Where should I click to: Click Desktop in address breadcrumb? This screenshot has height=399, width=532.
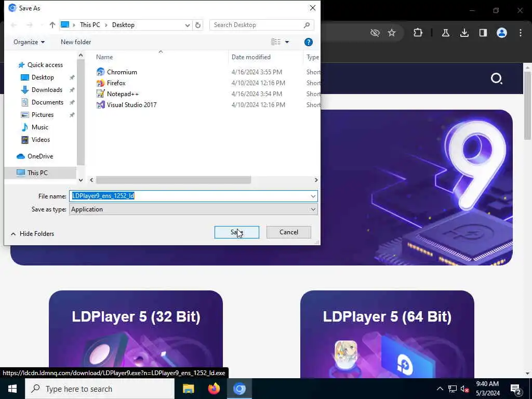pyautogui.click(x=123, y=25)
